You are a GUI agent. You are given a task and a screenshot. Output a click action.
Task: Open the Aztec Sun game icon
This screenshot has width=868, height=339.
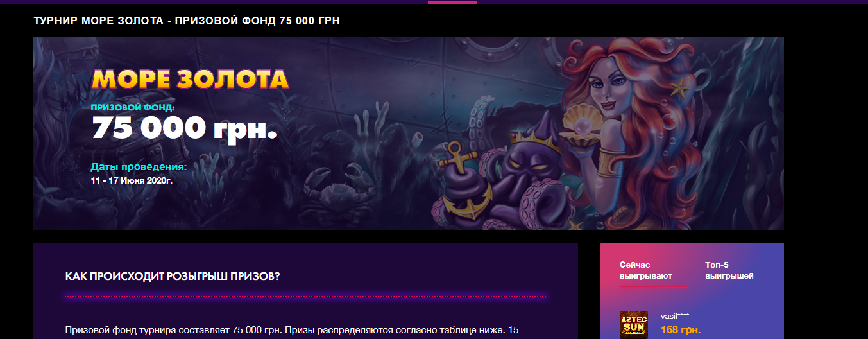(633, 325)
